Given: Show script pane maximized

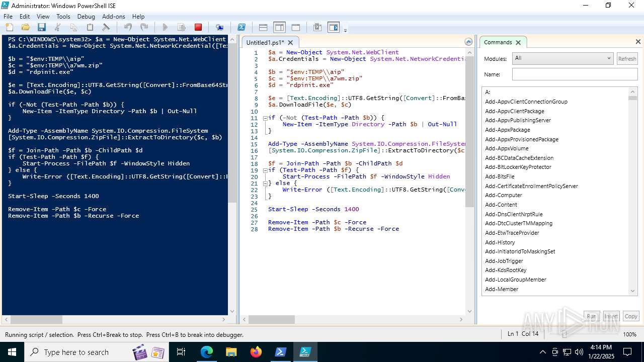Looking at the screenshot, I should coord(296,27).
